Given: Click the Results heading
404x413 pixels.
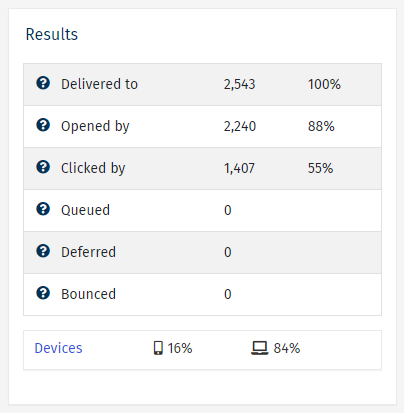Looking at the screenshot, I should [52, 34].
